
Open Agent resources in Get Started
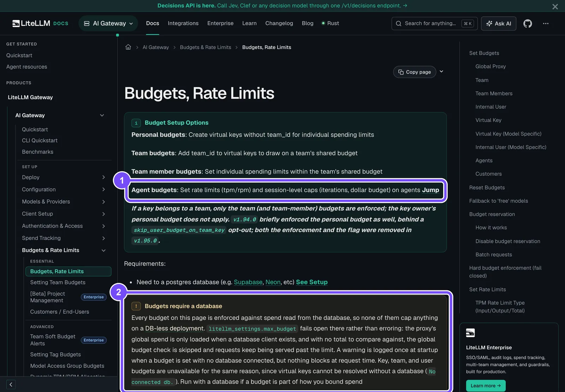click(x=26, y=67)
